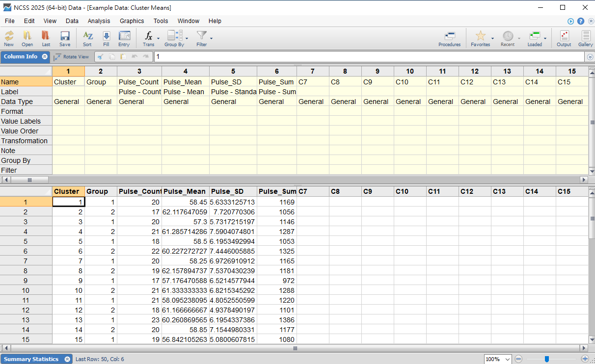
Task: Open the Edit menu
Action: tap(29, 21)
